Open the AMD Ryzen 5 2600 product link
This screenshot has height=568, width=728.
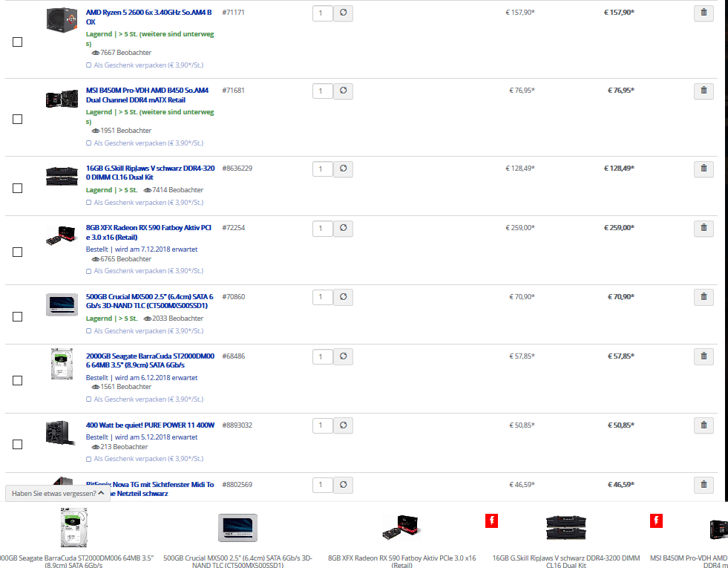148,17
